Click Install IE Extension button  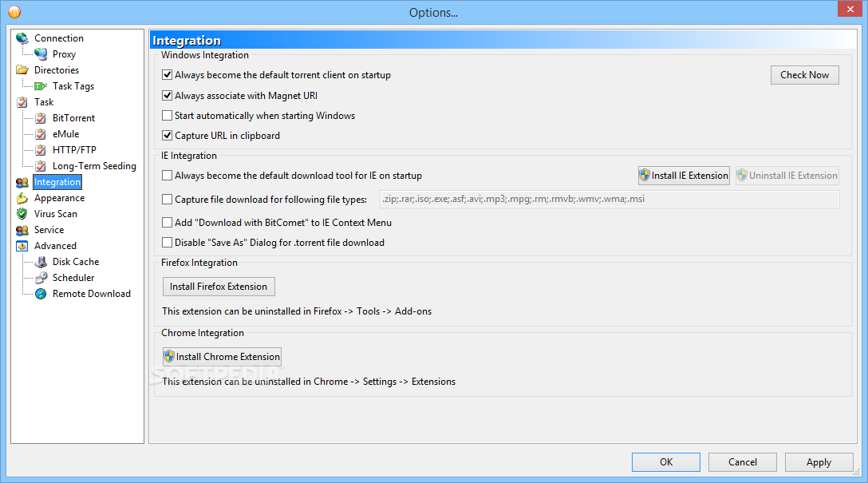684,176
